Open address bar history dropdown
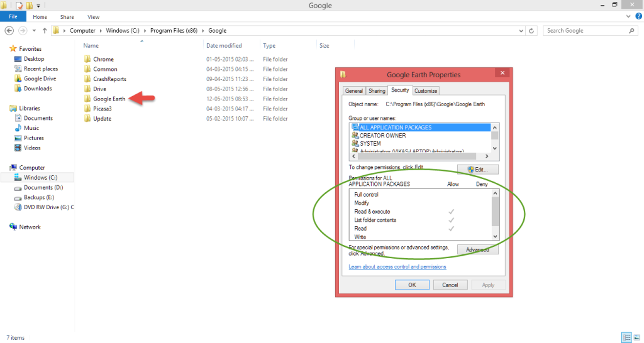This screenshot has height=343, width=644. click(x=521, y=31)
